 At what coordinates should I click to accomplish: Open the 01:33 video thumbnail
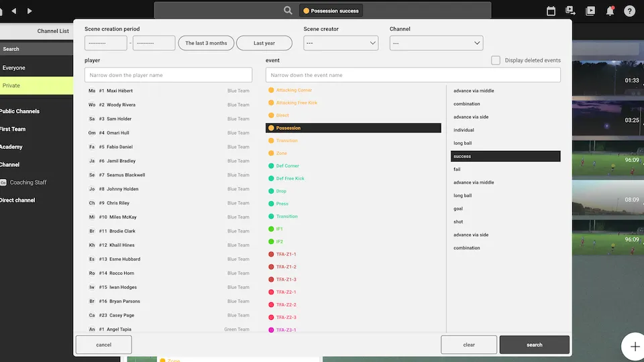(608, 78)
